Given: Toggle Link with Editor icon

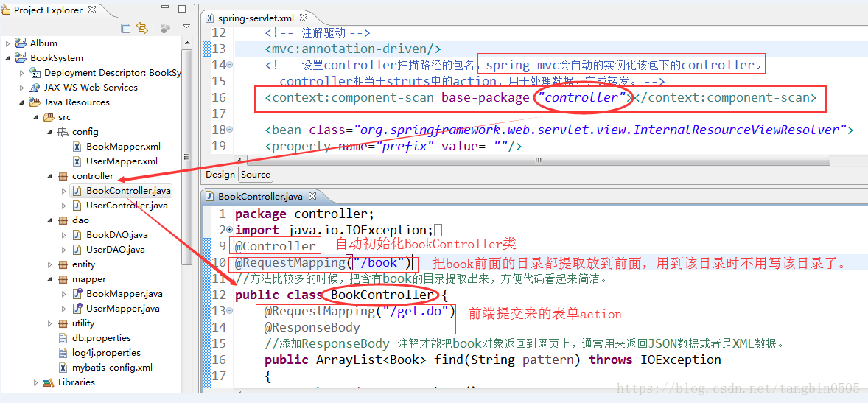Looking at the screenshot, I should coord(142,28).
